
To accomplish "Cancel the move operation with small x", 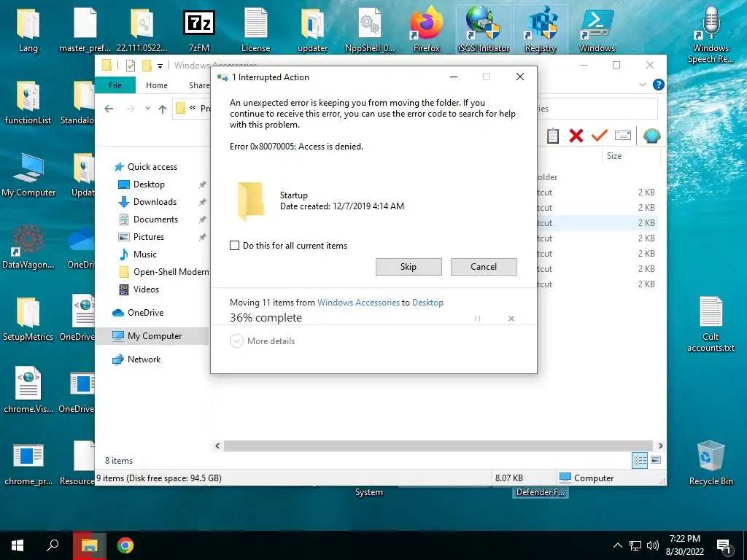I will tap(511, 319).
